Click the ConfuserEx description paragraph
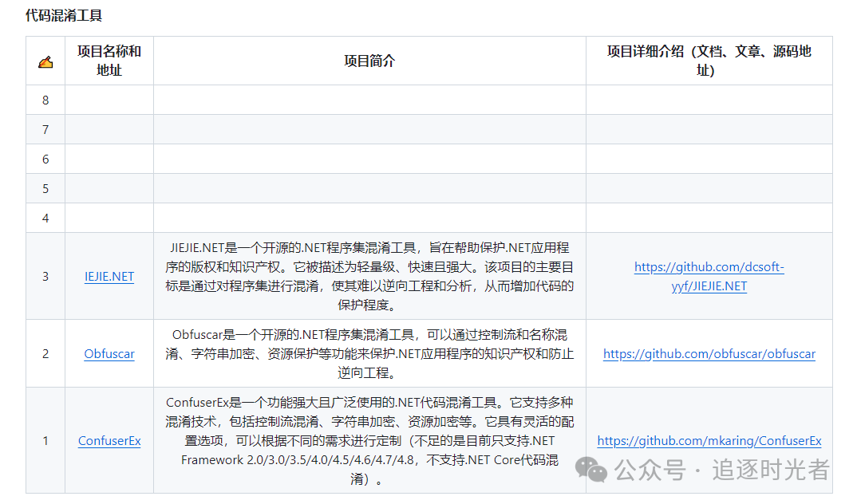Viewport: 857px width, 504px height. coord(369,441)
